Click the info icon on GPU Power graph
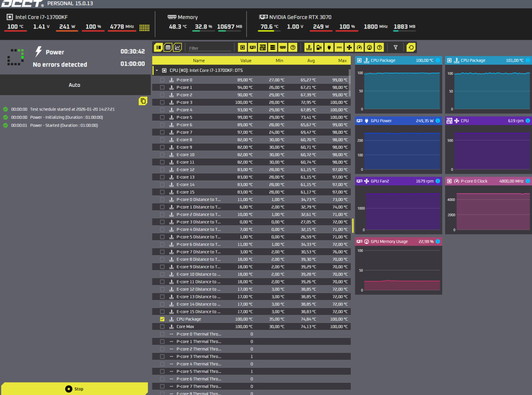 (438, 121)
